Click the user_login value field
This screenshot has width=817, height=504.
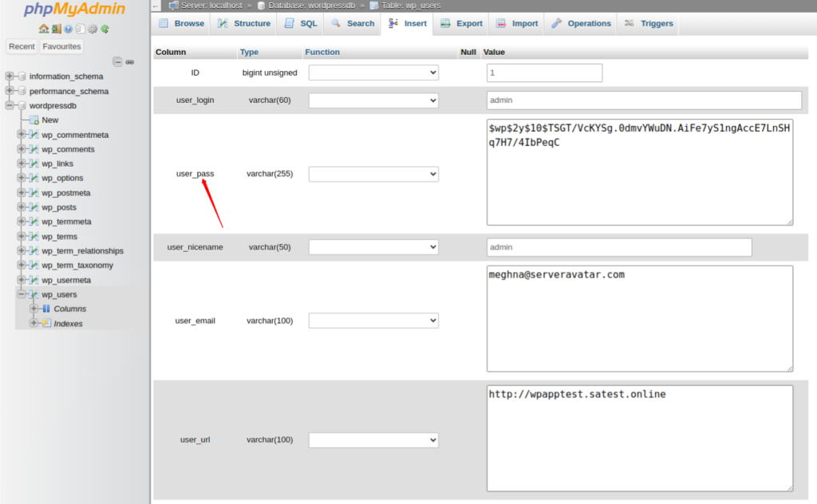644,100
